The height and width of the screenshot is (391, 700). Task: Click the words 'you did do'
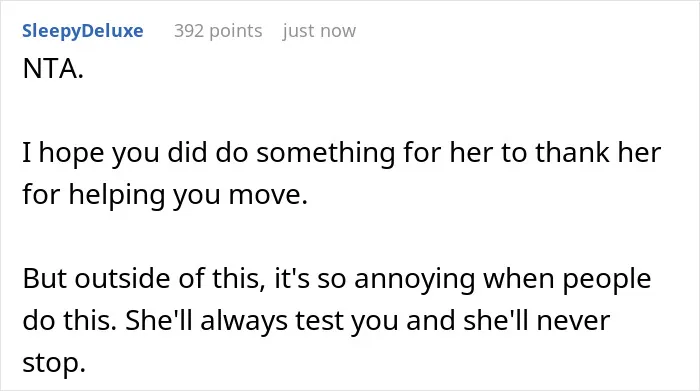pyautogui.click(x=181, y=152)
